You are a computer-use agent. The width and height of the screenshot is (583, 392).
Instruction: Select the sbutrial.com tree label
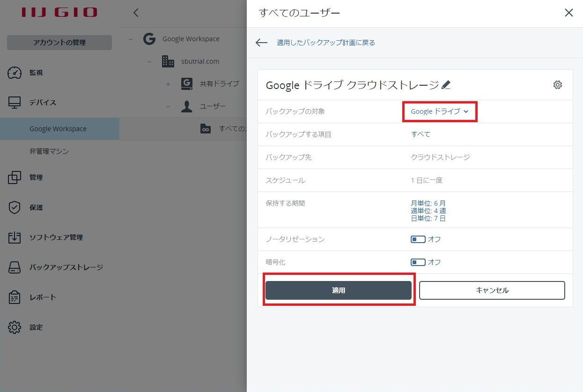pyautogui.click(x=200, y=61)
